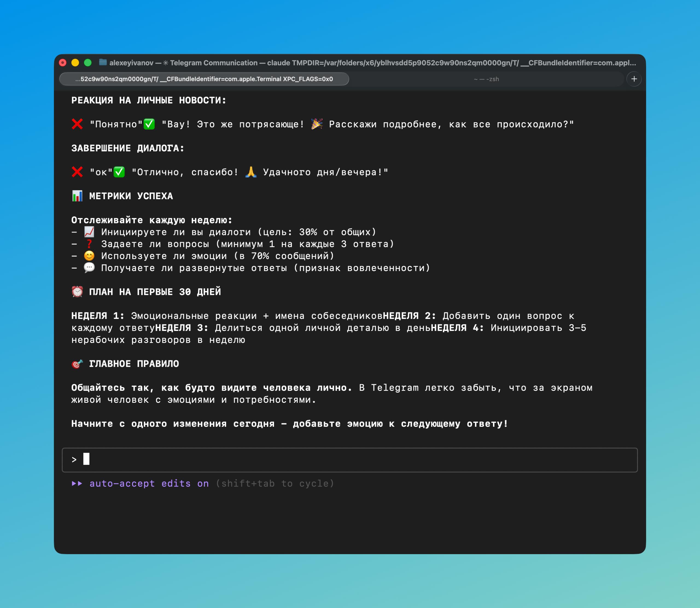Click the rising chart emoji near Инициируете
Screen dimensions: 700x608
click(x=89, y=232)
